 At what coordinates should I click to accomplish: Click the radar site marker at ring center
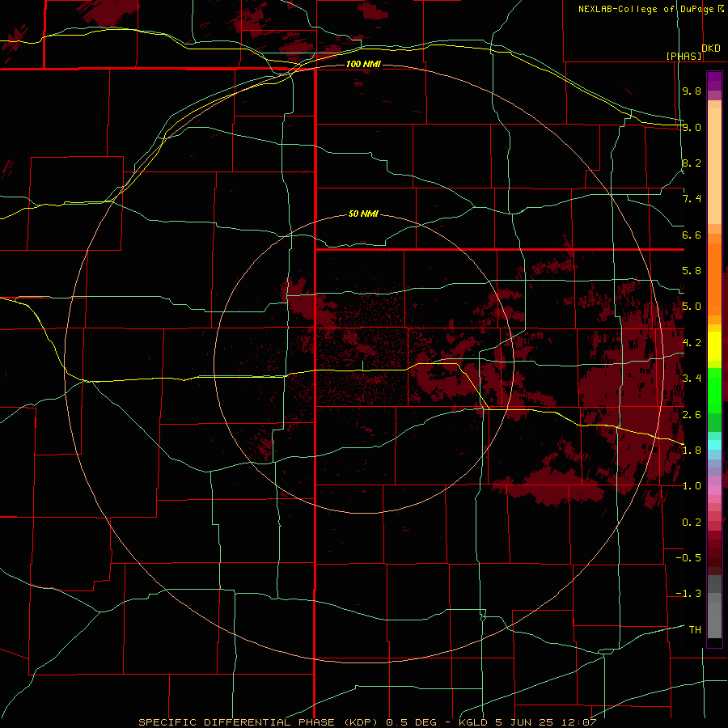click(x=362, y=365)
